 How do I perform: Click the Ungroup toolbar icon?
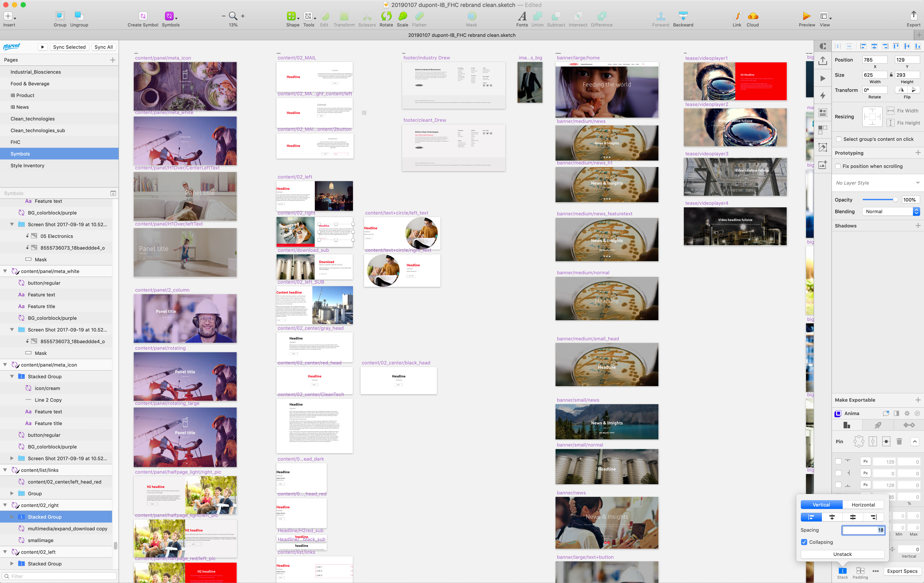pos(79,16)
